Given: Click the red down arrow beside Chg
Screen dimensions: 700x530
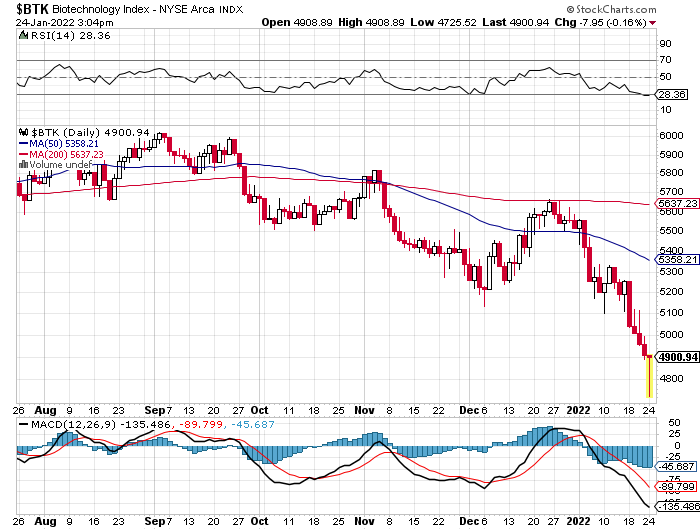Looking at the screenshot, I should (x=653, y=22).
